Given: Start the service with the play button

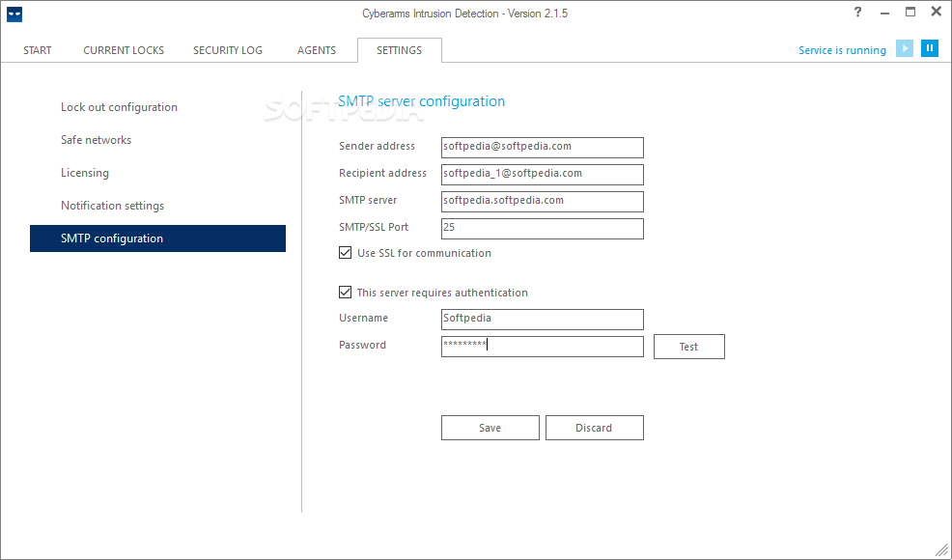Looking at the screenshot, I should pyautogui.click(x=905, y=48).
